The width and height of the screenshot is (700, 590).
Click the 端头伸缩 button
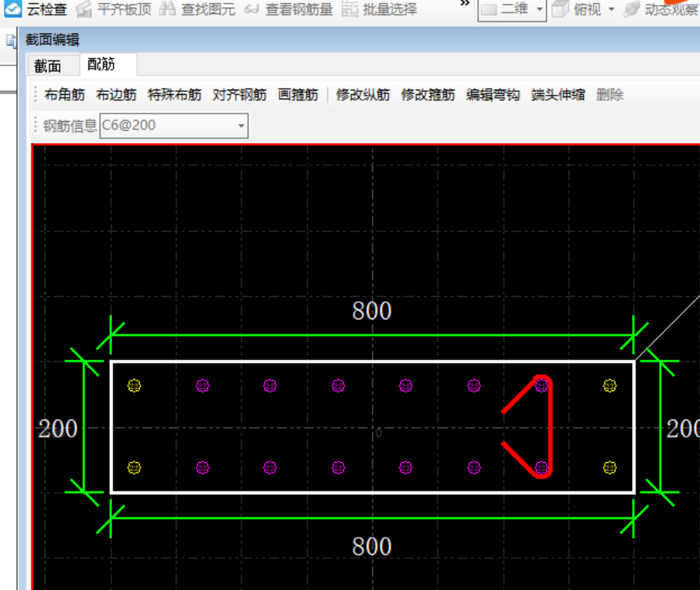558,95
